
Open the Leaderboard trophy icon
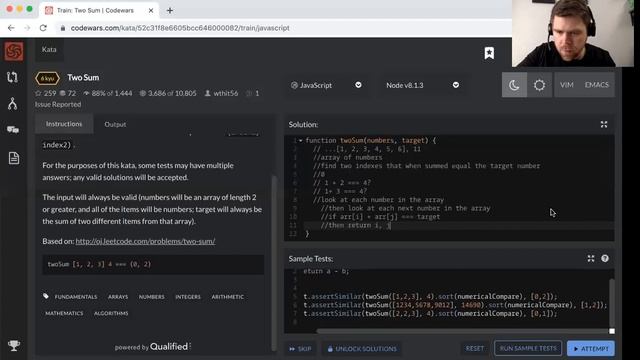(13, 345)
